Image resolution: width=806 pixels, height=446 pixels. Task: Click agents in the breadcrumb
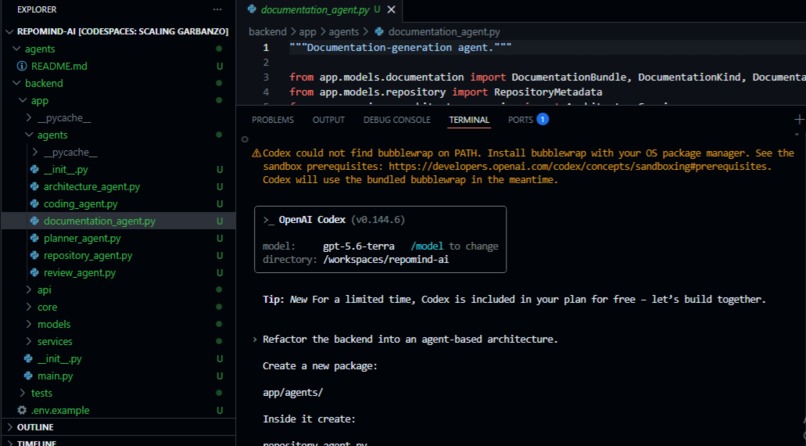pyautogui.click(x=343, y=32)
